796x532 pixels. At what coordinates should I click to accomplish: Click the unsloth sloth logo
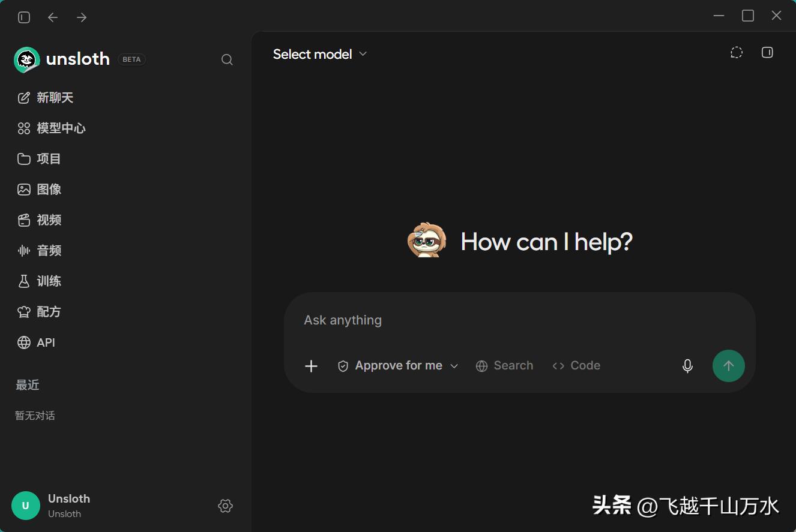tap(26, 59)
